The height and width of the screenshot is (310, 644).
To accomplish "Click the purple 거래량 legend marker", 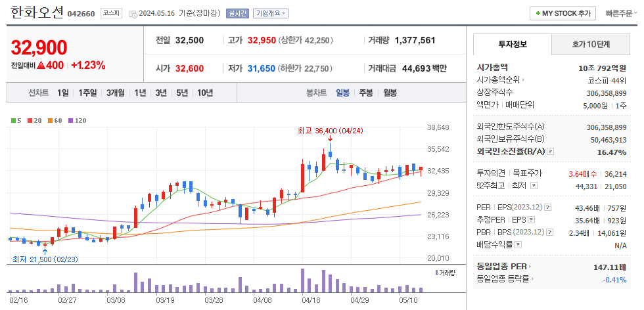I will [436, 272].
